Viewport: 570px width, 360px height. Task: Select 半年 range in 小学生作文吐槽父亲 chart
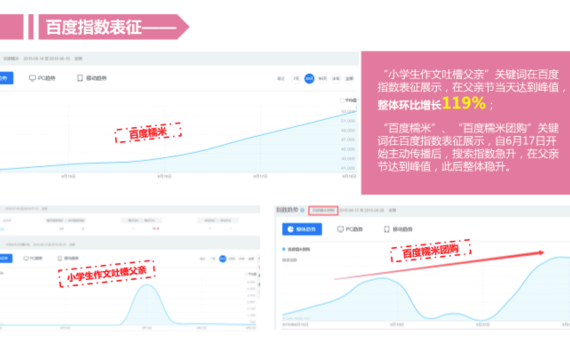(x=241, y=259)
